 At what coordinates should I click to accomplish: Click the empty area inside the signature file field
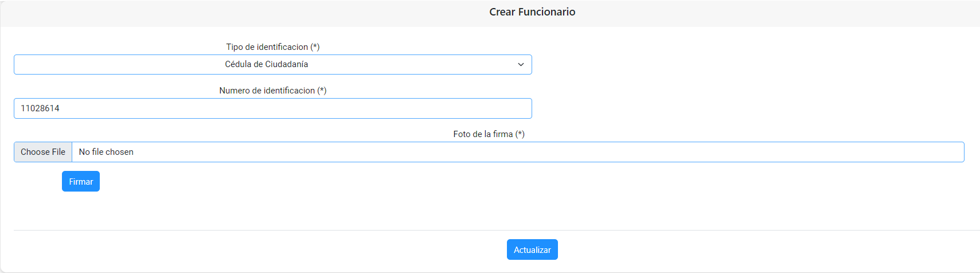click(545, 152)
